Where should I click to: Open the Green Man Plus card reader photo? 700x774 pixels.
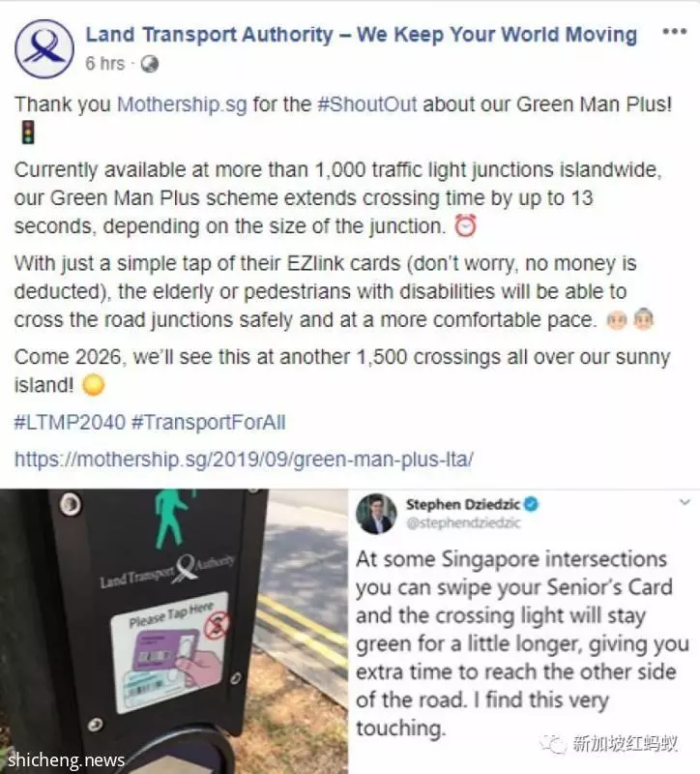[x=174, y=632]
